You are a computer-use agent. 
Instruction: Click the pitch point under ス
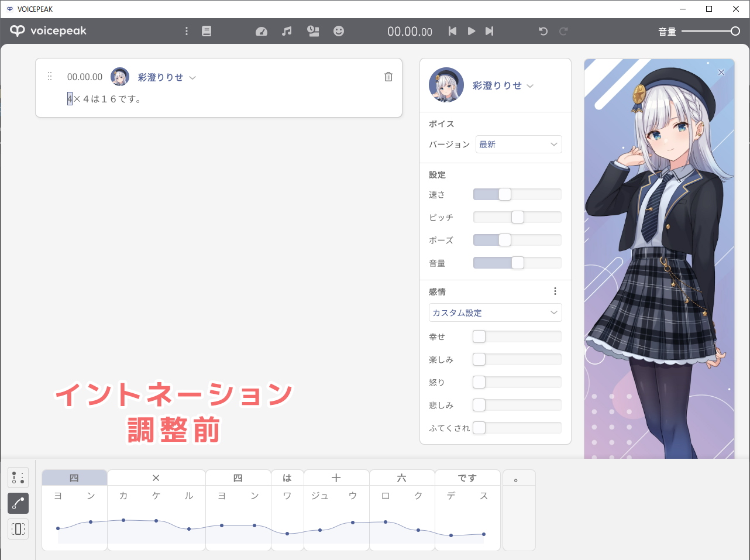[x=484, y=534]
